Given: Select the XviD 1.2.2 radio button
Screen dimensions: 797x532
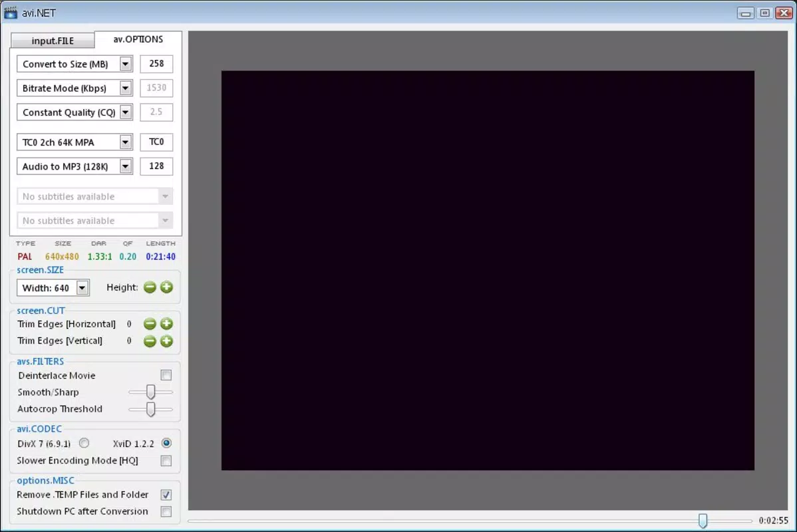Looking at the screenshot, I should coord(166,443).
